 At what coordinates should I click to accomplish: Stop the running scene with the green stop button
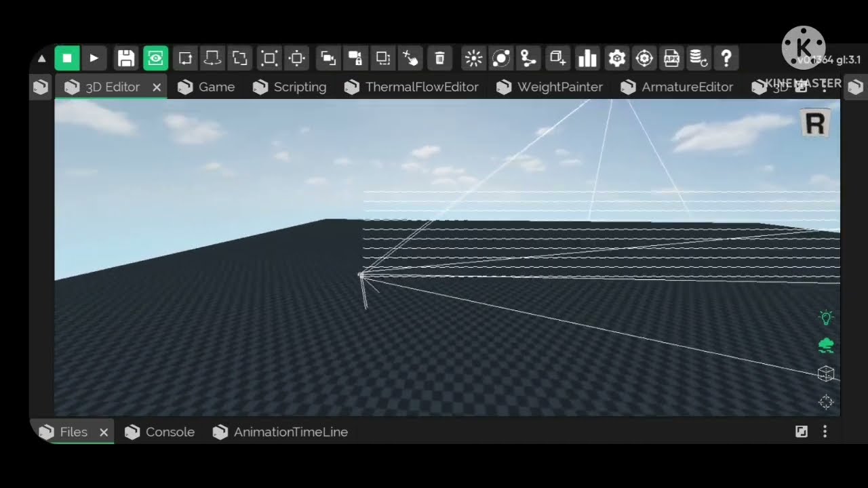click(x=67, y=58)
